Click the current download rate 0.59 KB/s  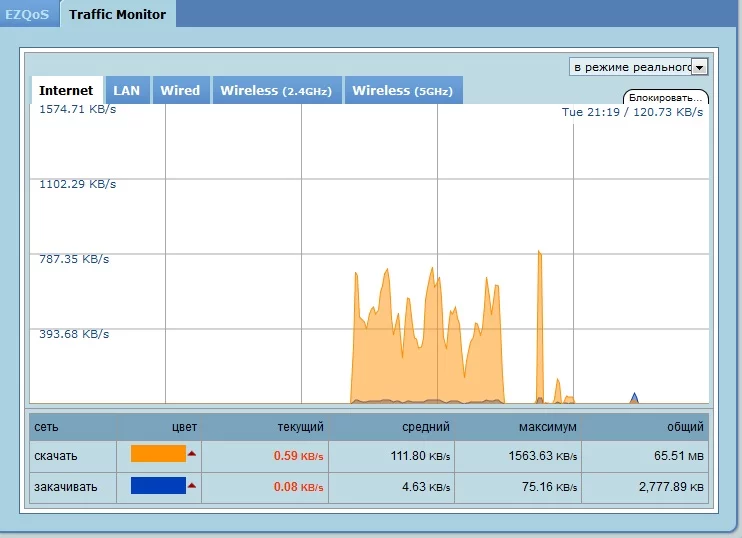click(x=298, y=456)
